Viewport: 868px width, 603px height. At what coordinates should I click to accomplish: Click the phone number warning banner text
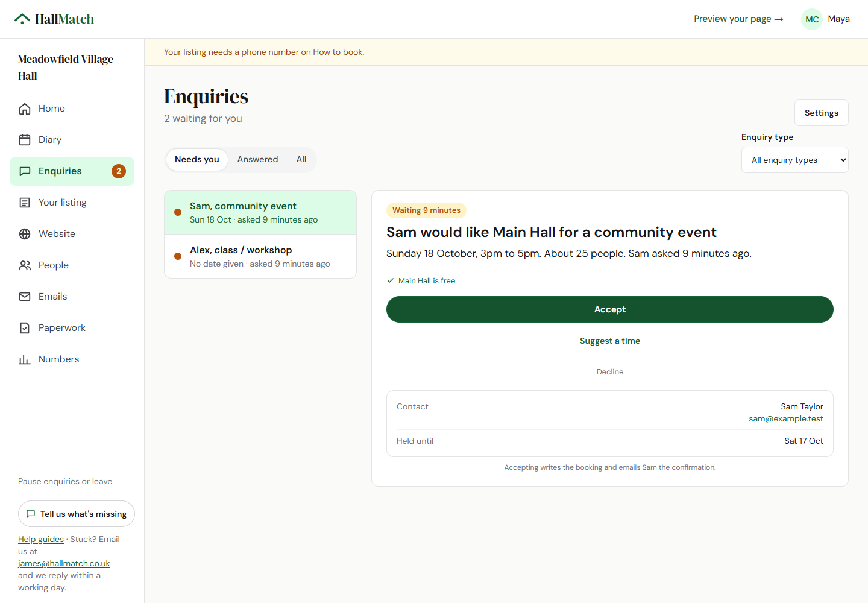pos(264,52)
